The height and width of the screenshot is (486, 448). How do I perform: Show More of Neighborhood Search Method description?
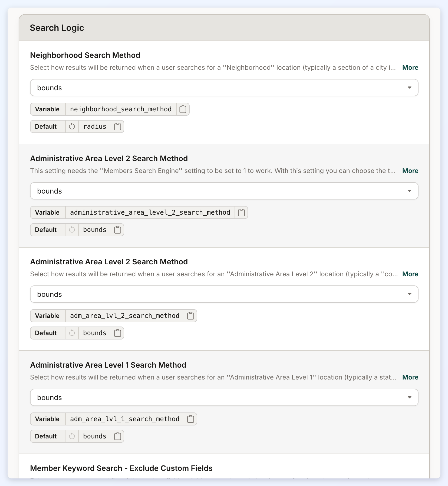tap(410, 68)
